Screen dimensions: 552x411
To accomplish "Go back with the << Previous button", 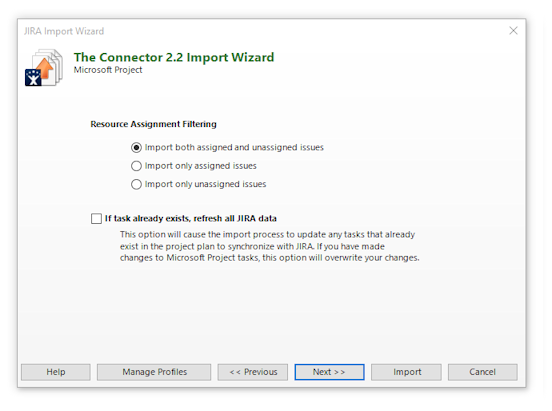I will coord(253,372).
